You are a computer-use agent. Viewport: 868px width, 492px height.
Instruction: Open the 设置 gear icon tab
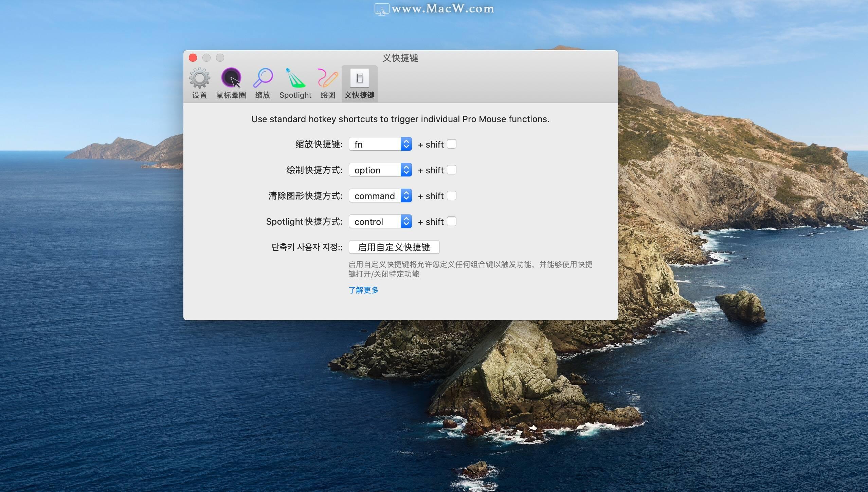[x=199, y=78]
